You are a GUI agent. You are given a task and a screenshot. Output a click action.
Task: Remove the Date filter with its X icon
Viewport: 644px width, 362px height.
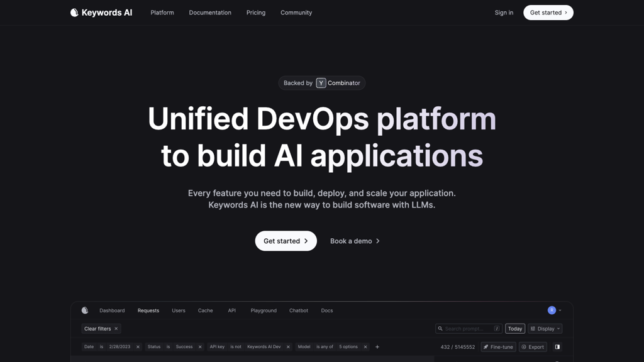click(138, 347)
